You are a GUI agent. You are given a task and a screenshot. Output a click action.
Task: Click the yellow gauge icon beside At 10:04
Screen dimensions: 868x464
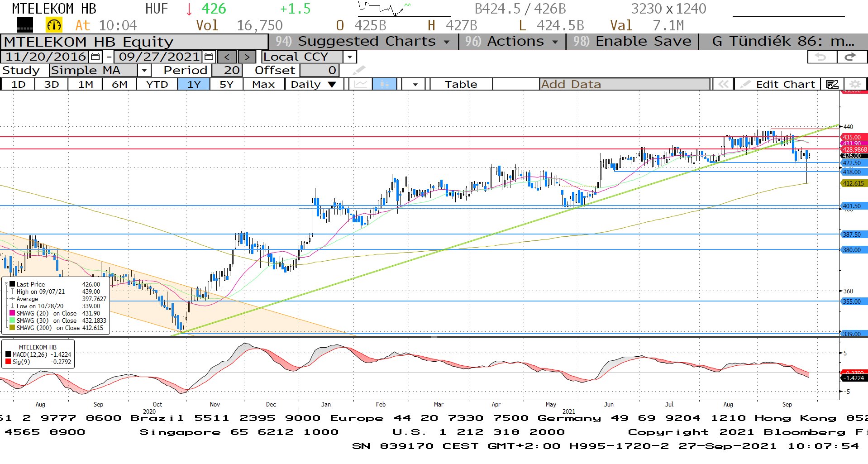54,25
